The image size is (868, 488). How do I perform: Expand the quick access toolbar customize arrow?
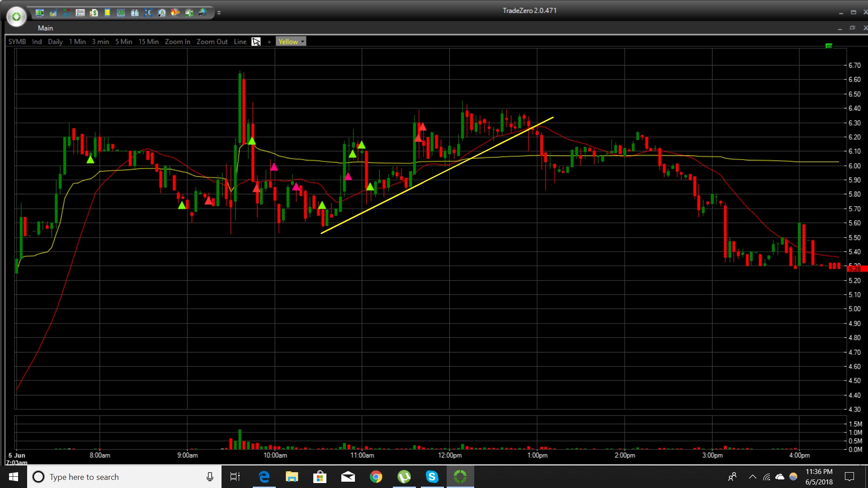(x=219, y=13)
